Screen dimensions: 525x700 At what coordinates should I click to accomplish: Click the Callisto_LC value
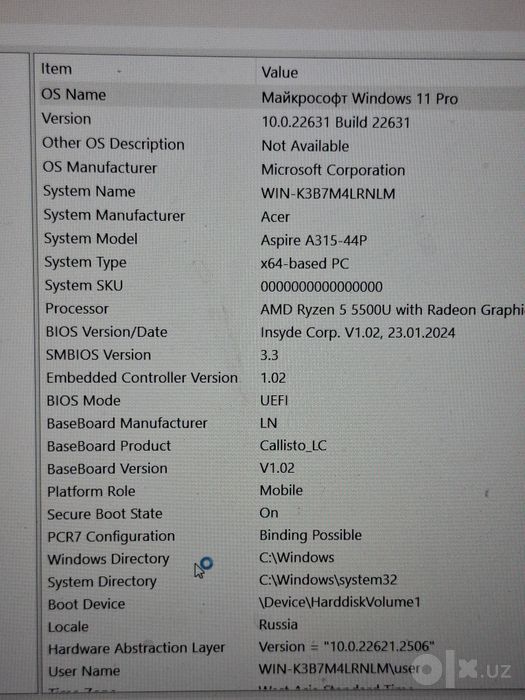pos(293,446)
